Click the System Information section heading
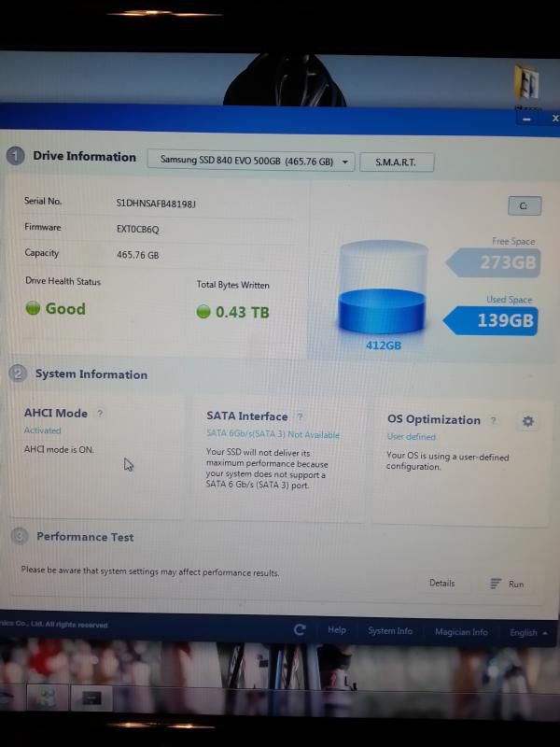This screenshot has height=747, width=560. pyautogui.click(x=91, y=374)
